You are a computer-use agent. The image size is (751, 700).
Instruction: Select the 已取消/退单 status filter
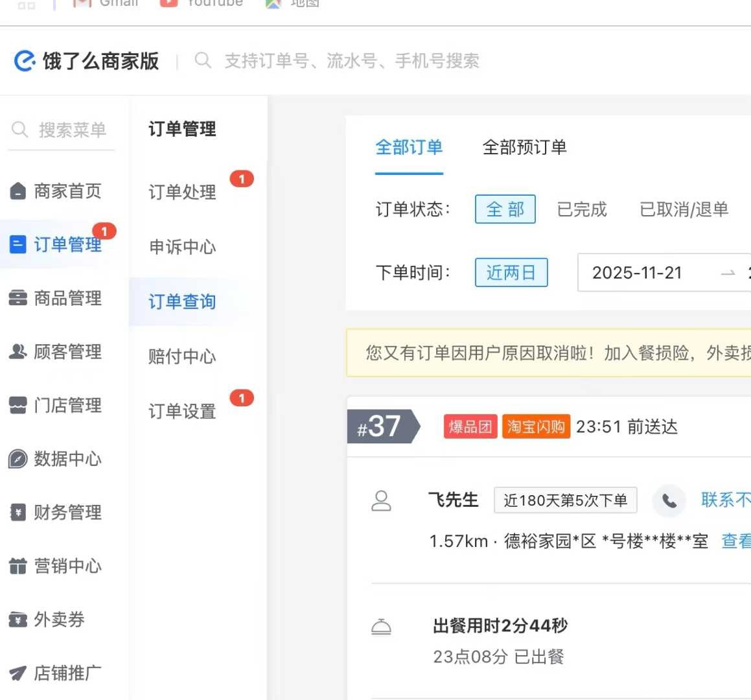683,209
